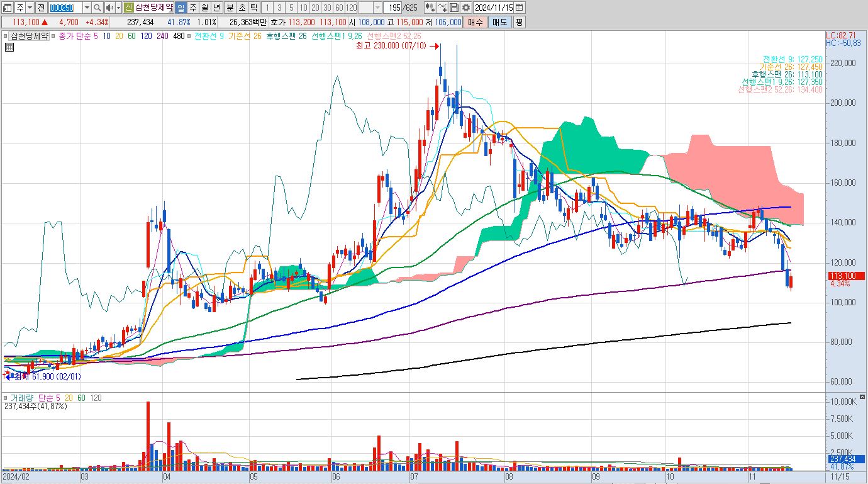868x484 pixels.
Task: Expand the stock code dropdown arrow
Action: 87,8
